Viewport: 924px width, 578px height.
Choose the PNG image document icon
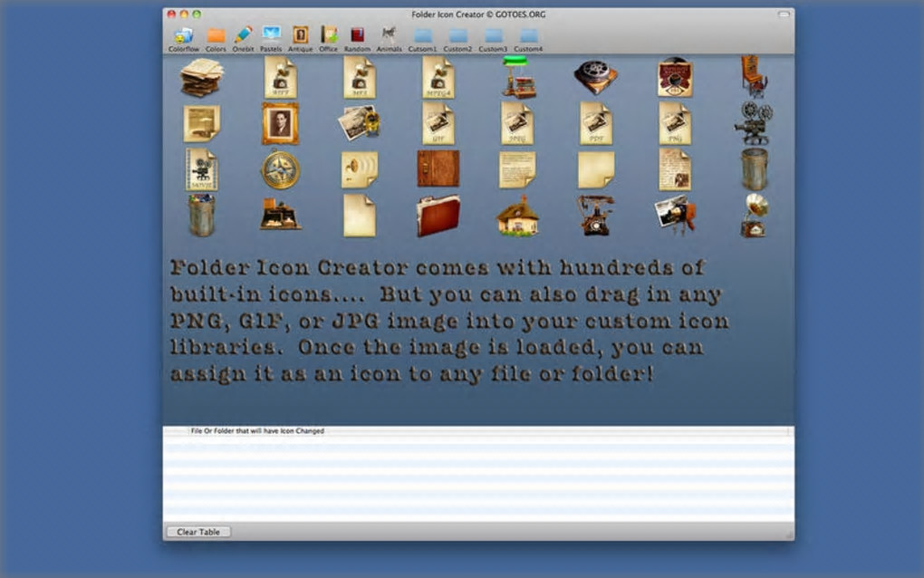(x=675, y=123)
